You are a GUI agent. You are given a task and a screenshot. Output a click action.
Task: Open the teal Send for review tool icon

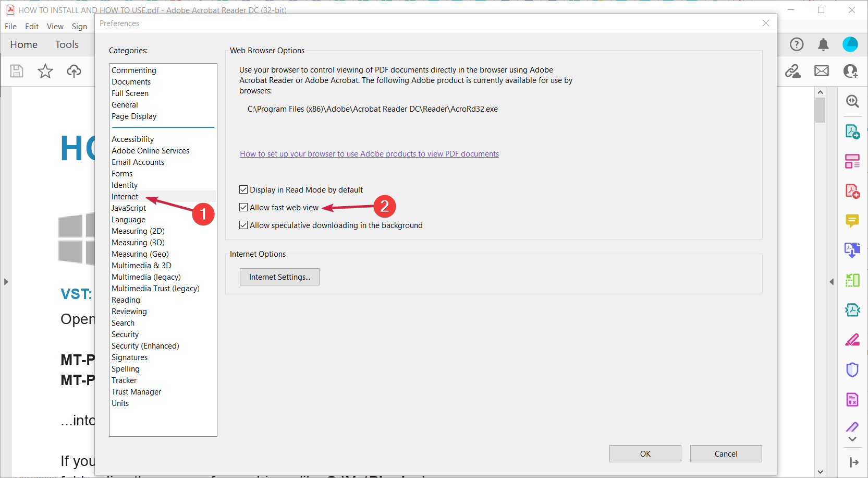852,310
